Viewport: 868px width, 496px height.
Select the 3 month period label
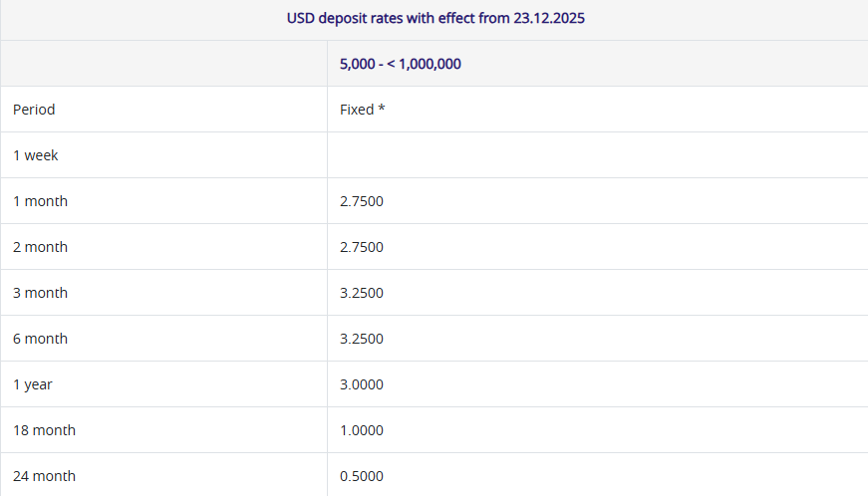pos(40,293)
